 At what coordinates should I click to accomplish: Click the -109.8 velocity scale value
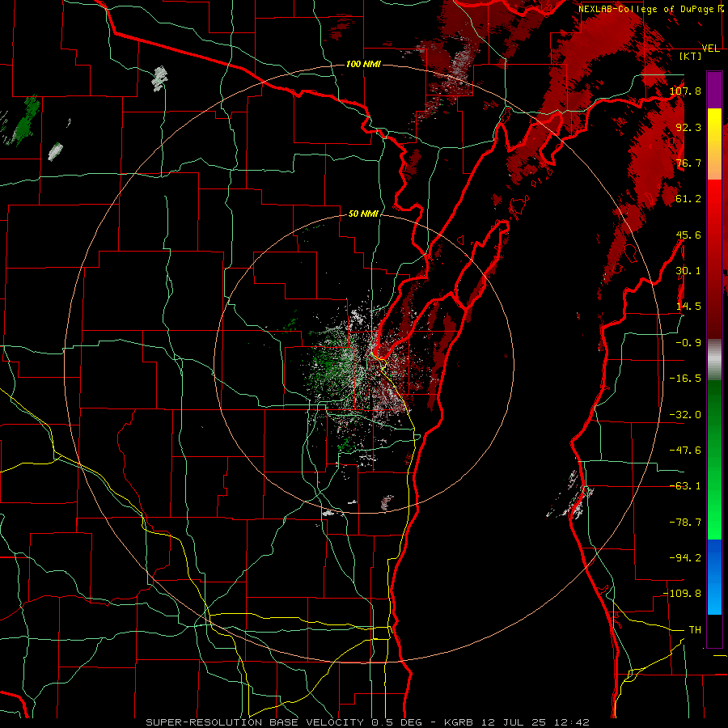683,594
